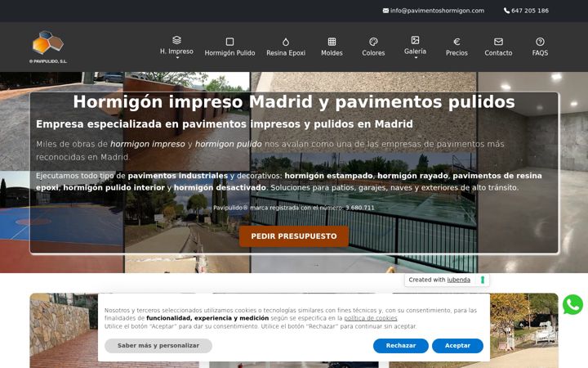Go to the Contacto page
The width and height of the screenshot is (588, 368).
pyautogui.click(x=498, y=53)
